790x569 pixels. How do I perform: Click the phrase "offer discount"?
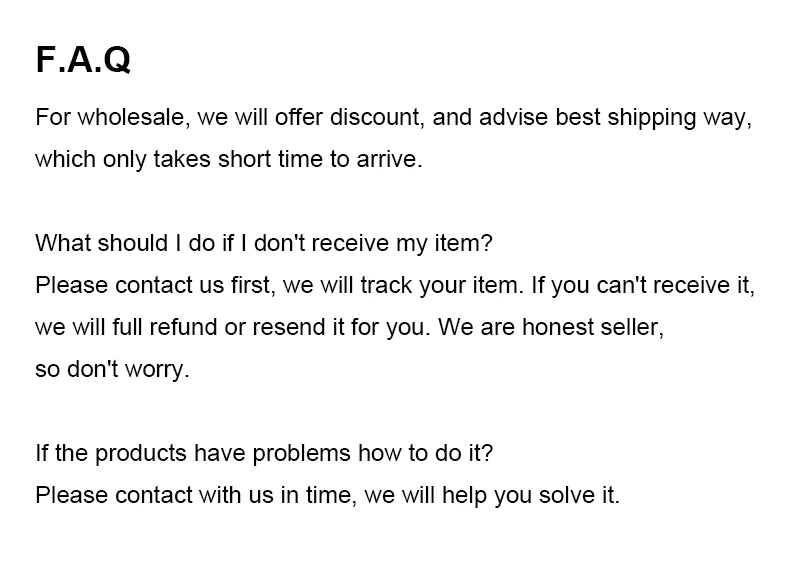[362, 117]
